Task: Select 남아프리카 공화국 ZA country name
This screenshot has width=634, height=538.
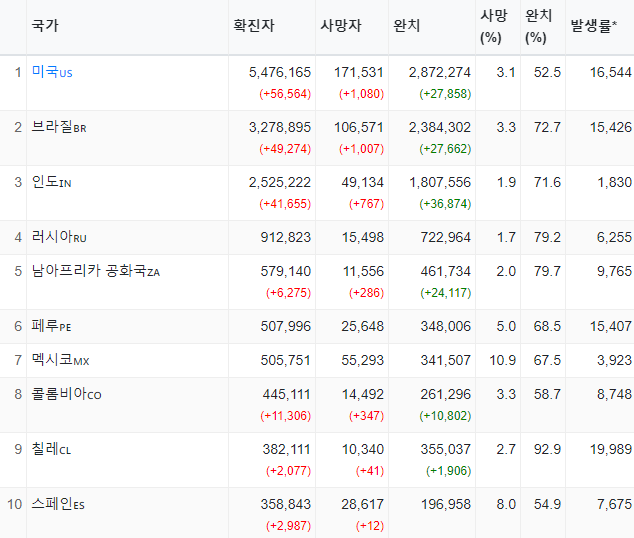Action: tap(96, 271)
